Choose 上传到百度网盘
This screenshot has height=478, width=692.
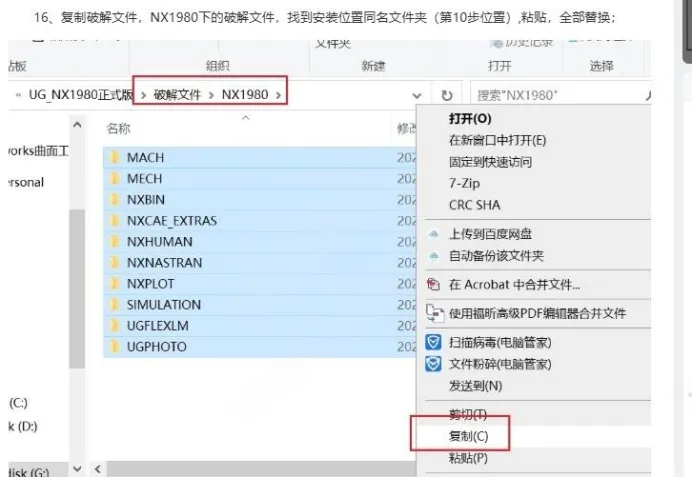click(490, 234)
